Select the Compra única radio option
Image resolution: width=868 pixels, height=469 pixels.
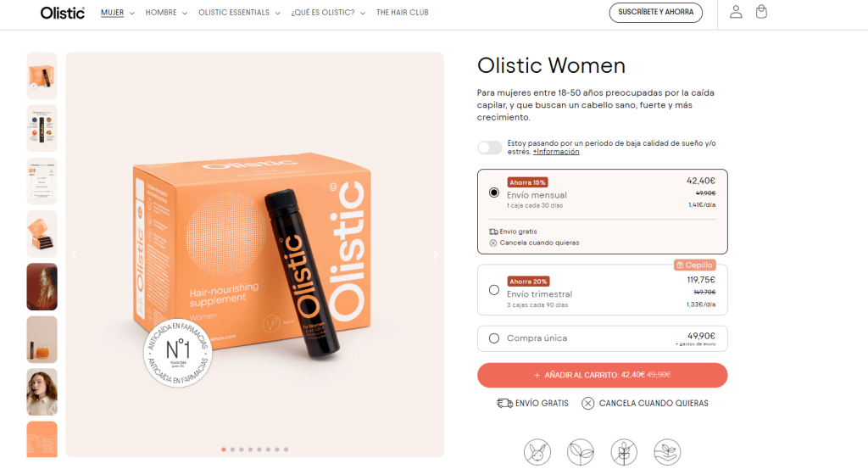pyautogui.click(x=494, y=338)
